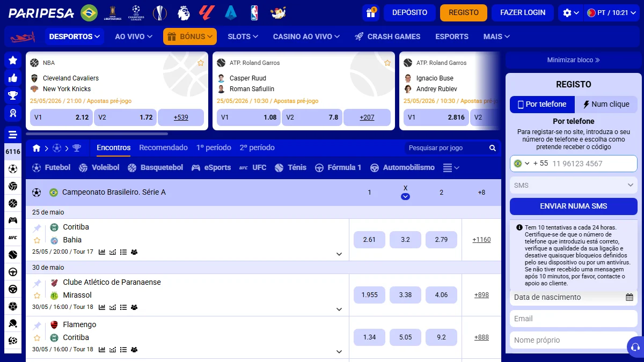This screenshot has height=362, width=644.
Task: Open the LaLiga shortcut icon
Action: pyautogui.click(x=207, y=12)
